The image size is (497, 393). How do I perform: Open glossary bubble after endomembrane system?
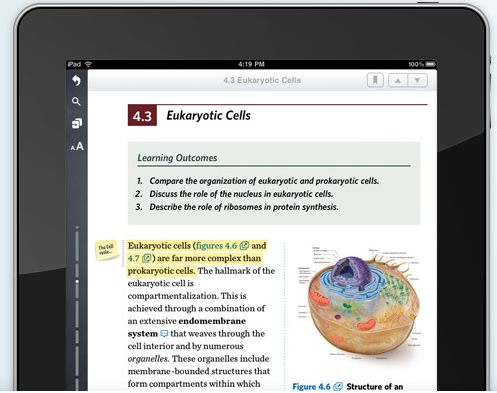tap(164, 334)
